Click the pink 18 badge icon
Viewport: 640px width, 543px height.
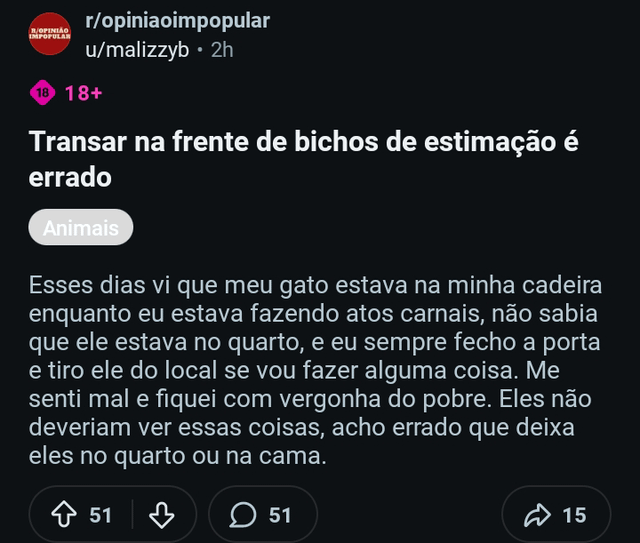click(43, 93)
